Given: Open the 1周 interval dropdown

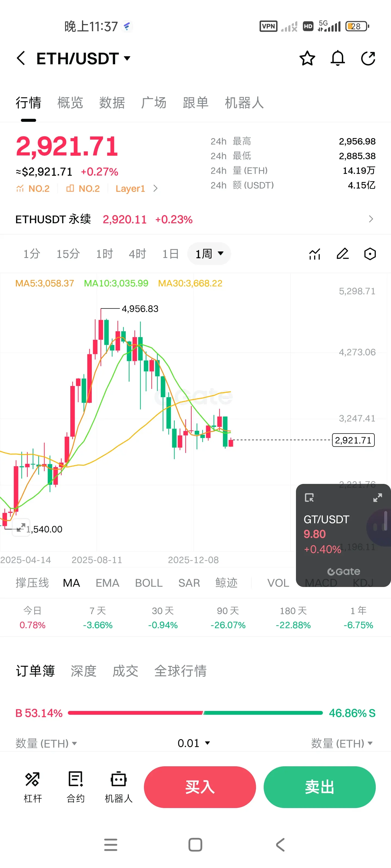Looking at the screenshot, I should (x=209, y=253).
